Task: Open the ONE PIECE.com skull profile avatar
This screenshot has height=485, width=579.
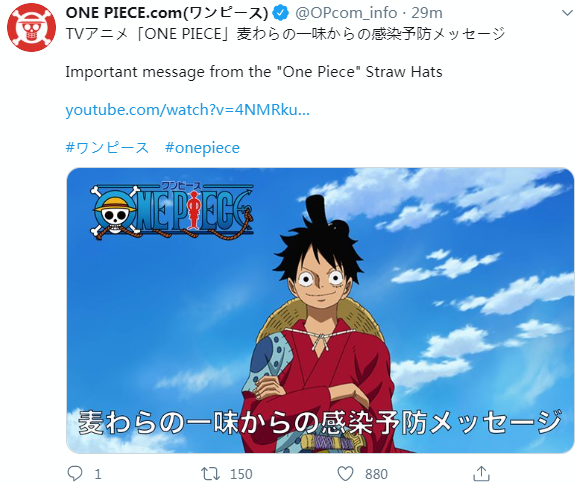Action: pyautogui.click(x=31, y=28)
